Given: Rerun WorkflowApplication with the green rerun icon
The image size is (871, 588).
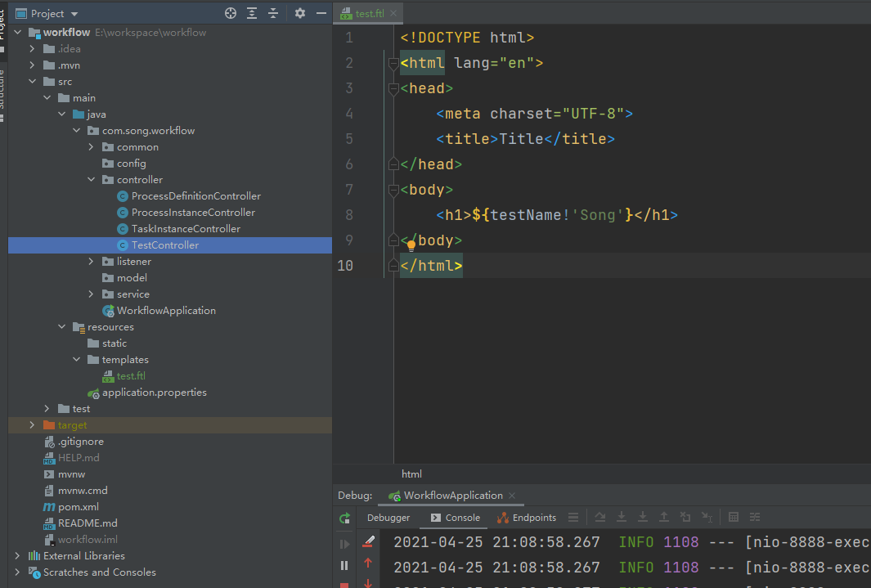Looking at the screenshot, I should 344,518.
